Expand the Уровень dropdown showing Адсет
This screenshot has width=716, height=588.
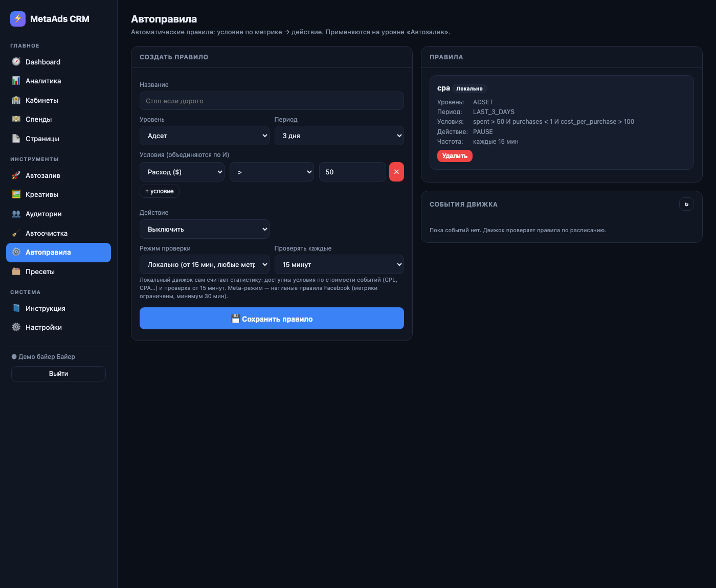click(205, 135)
